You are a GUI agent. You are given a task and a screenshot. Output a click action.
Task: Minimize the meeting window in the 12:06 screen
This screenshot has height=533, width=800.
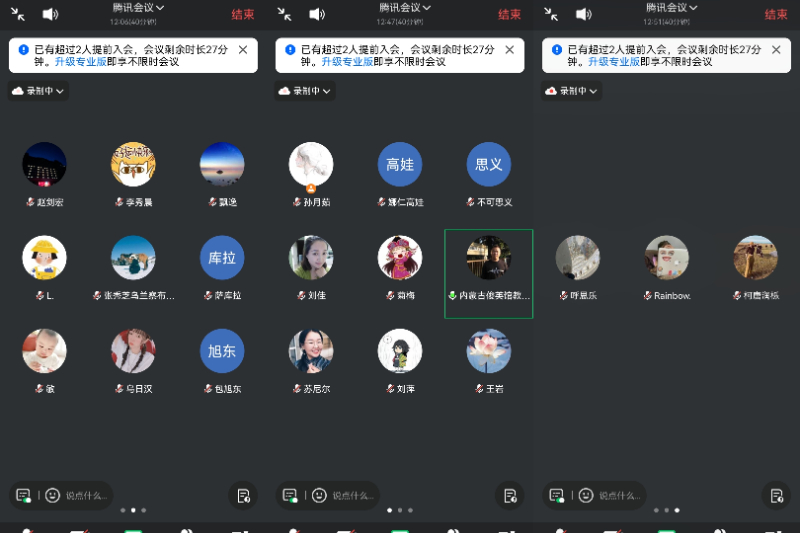[18, 14]
